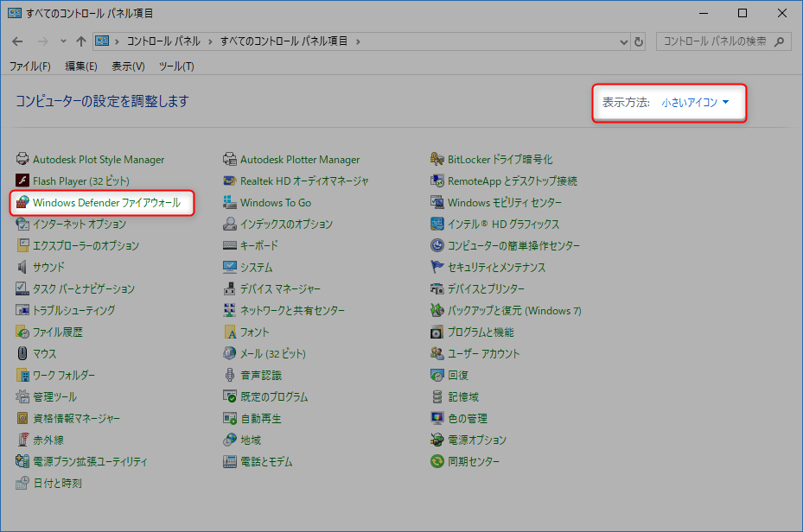Image resolution: width=803 pixels, height=532 pixels.
Task: Expand the address bar history dropdown
Action: pyautogui.click(x=624, y=41)
